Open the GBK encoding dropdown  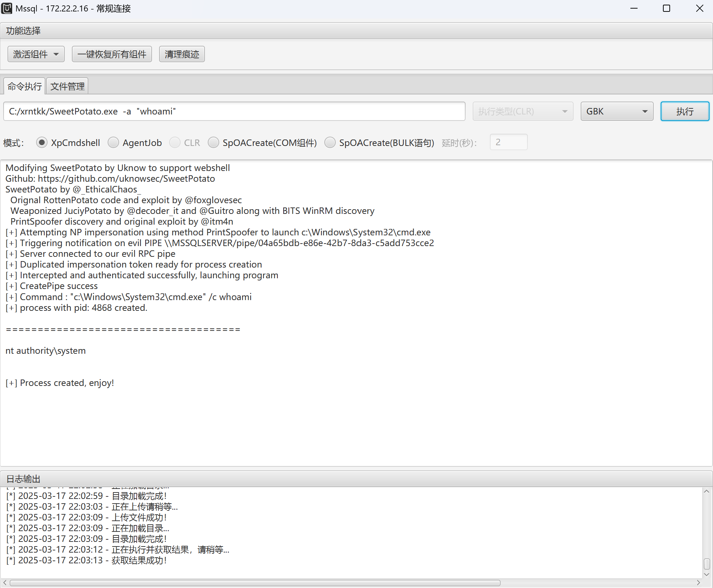click(617, 111)
